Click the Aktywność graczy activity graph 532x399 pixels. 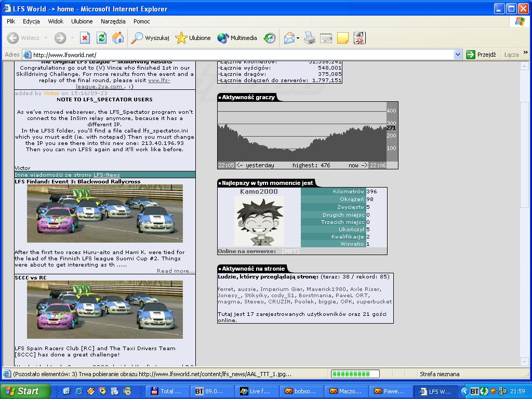click(308, 135)
